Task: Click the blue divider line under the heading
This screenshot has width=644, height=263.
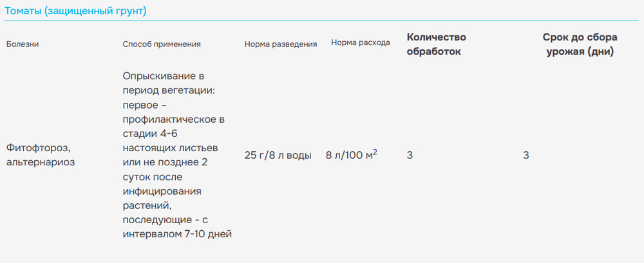Action: [x=321, y=21]
